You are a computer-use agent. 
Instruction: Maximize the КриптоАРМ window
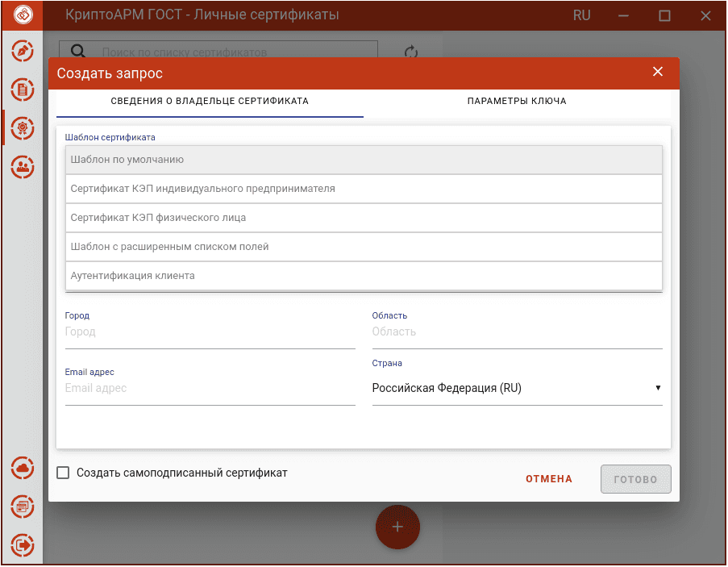pyautogui.click(x=664, y=16)
